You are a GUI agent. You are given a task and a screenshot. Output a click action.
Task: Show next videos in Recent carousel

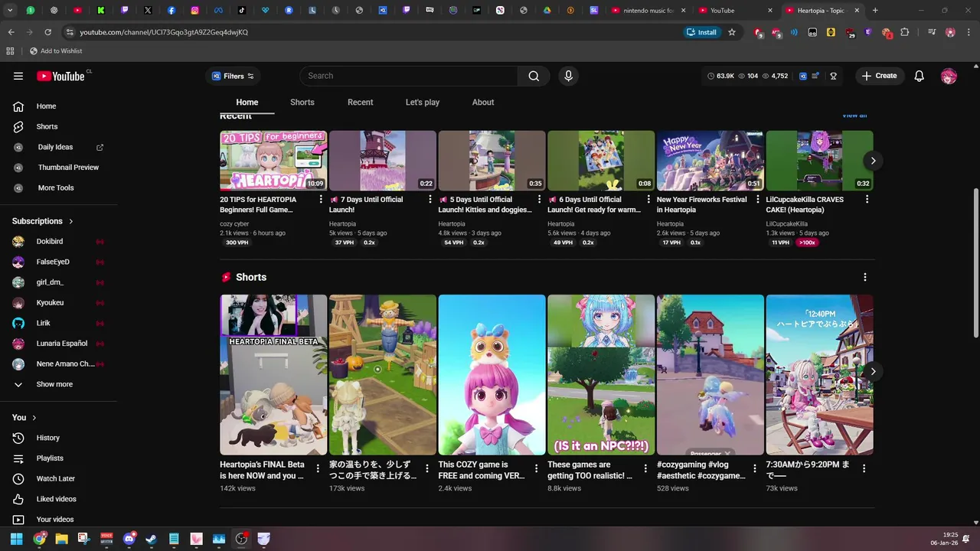click(873, 161)
